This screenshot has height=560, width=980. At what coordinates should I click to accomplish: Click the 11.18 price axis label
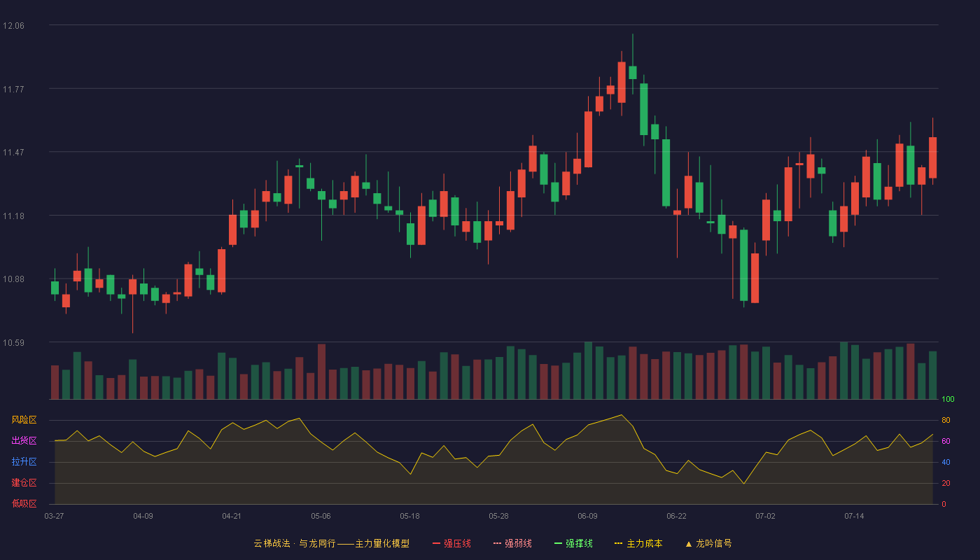click(13, 216)
